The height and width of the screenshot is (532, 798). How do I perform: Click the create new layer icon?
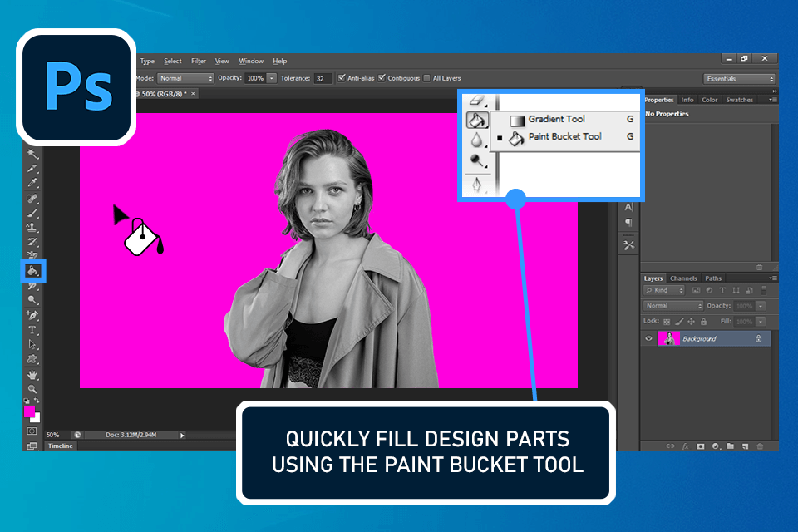tap(745, 446)
